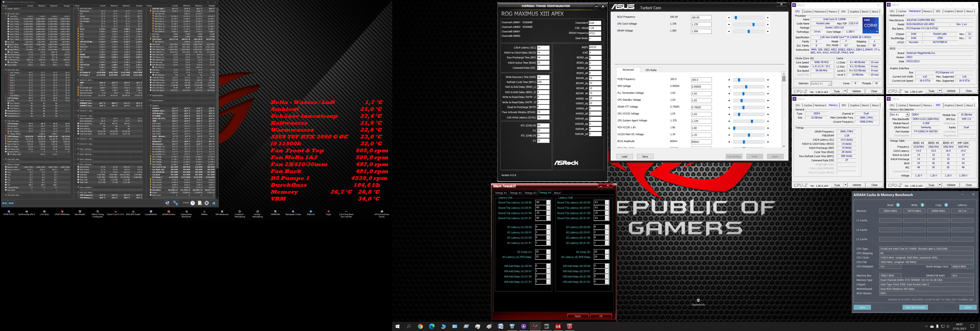Open 3DMark desktop shortcut

204,213
